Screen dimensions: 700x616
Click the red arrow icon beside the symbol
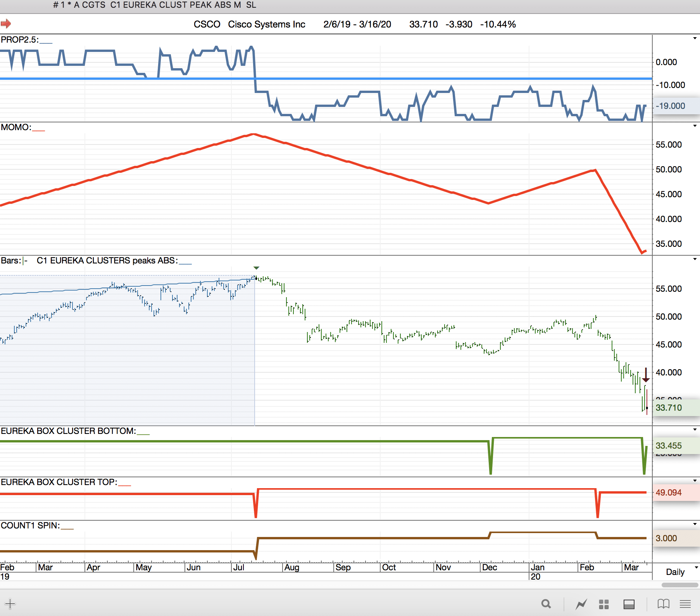(5, 24)
